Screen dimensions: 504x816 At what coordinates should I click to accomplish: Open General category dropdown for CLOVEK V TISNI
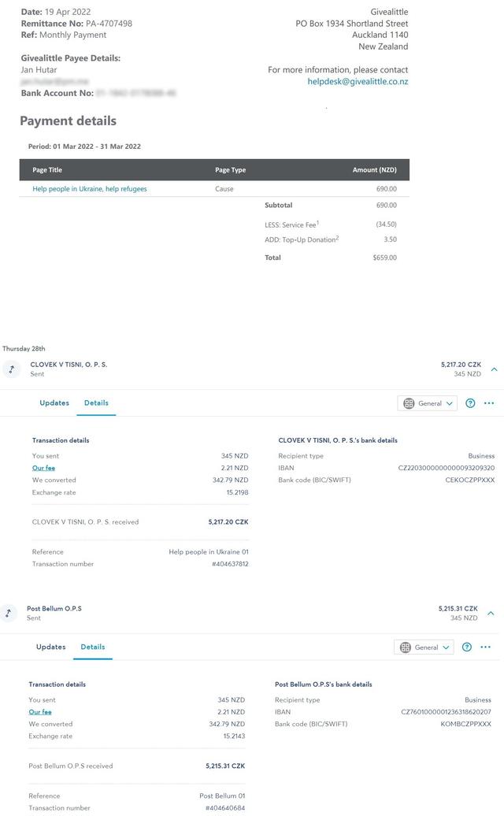click(428, 403)
